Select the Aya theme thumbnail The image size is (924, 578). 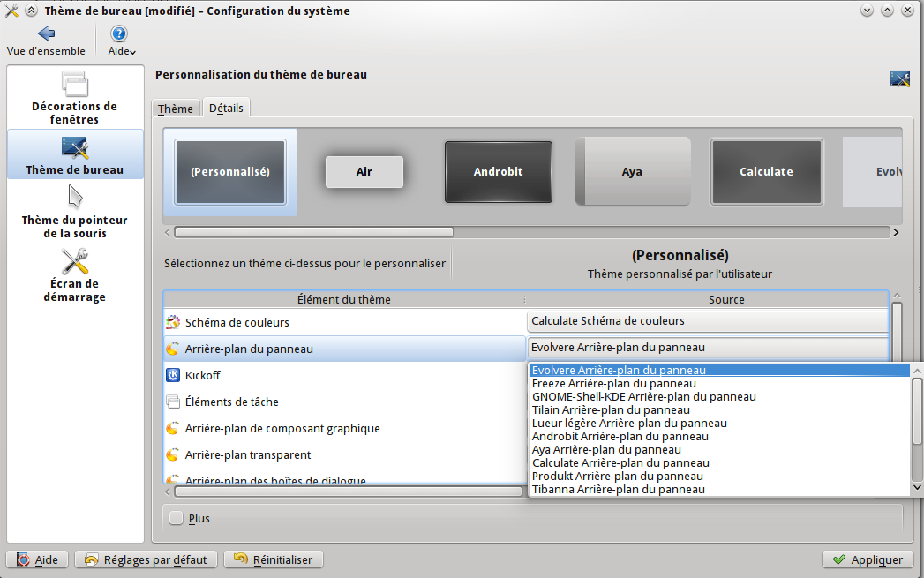click(x=632, y=172)
